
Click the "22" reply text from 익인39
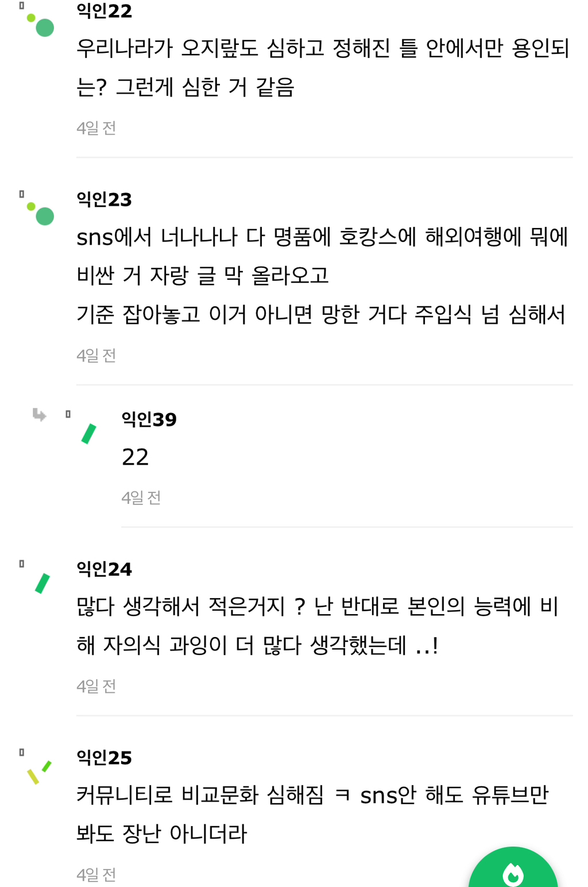point(136,457)
